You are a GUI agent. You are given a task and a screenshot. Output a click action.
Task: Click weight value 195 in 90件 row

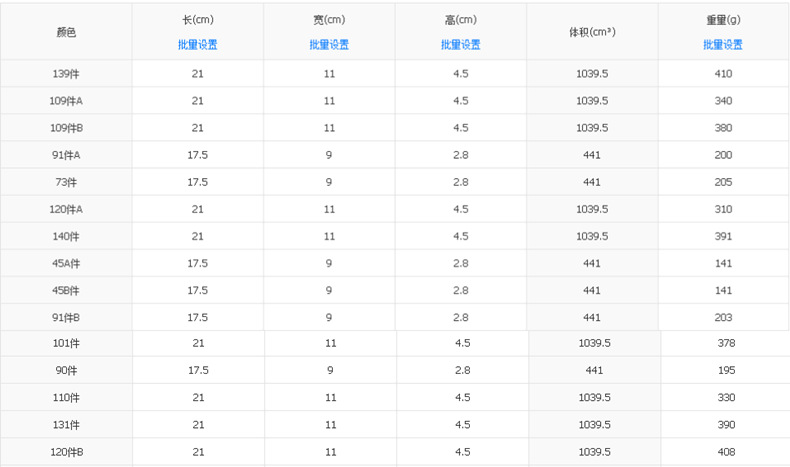(x=726, y=371)
